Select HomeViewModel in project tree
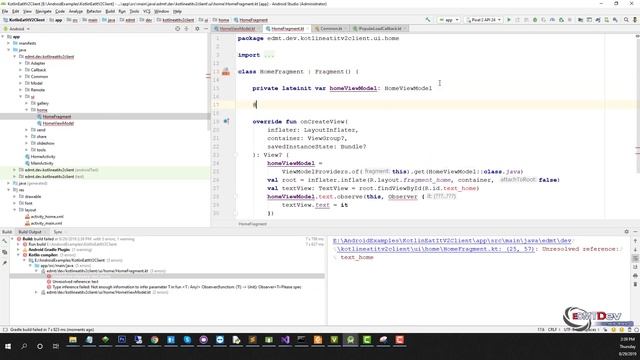 tap(58, 123)
